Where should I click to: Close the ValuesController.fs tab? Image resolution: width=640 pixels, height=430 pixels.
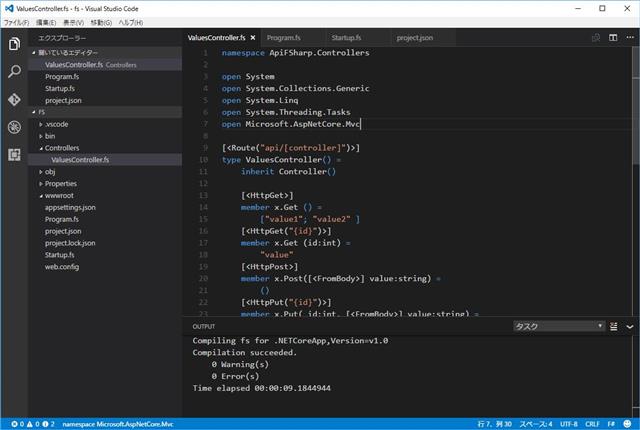pyautogui.click(x=252, y=37)
